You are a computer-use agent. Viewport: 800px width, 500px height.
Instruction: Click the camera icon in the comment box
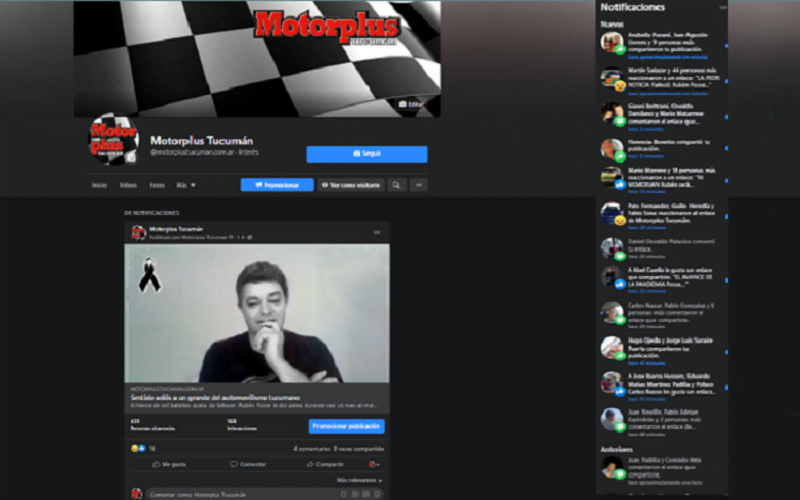pos(355,494)
